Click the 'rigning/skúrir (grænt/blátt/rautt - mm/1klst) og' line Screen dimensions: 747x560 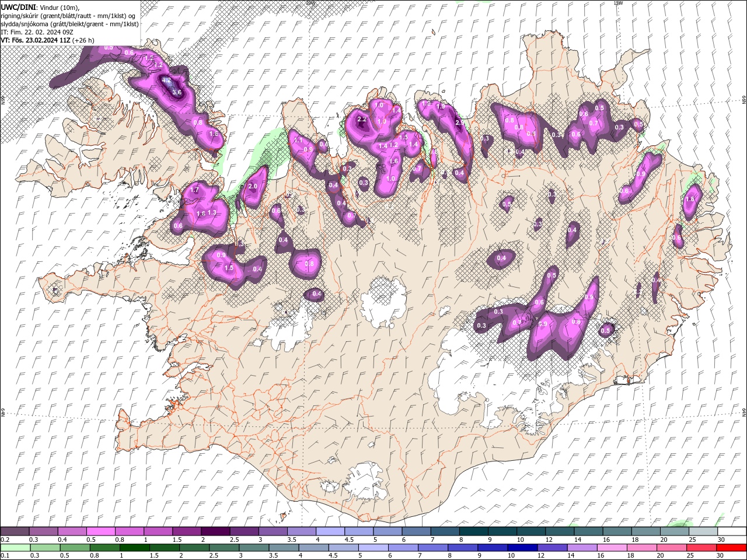68,16
